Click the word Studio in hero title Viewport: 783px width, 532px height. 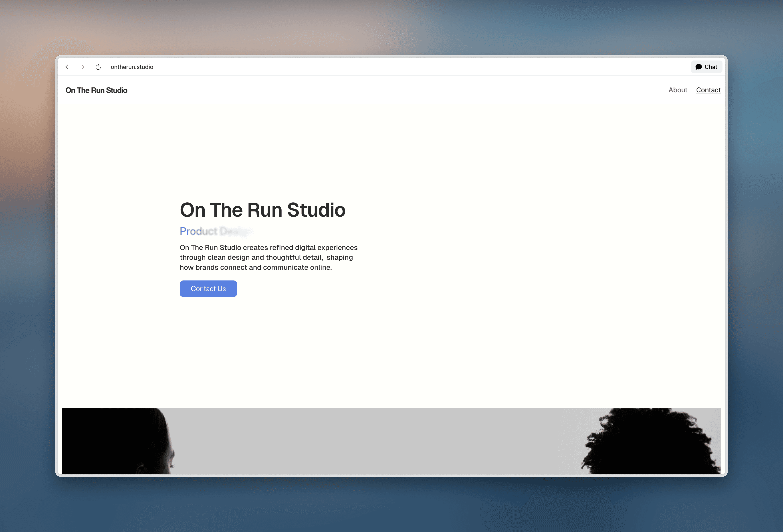(316, 210)
